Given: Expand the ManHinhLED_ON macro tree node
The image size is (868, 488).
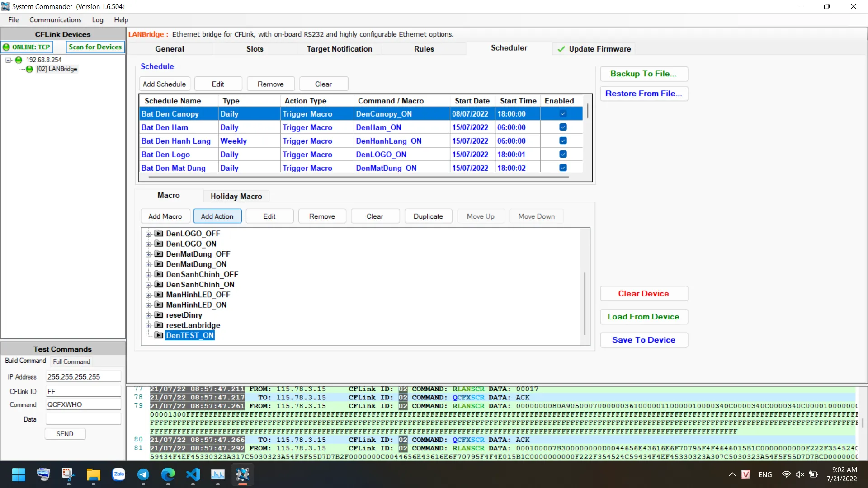Looking at the screenshot, I should [148, 305].
